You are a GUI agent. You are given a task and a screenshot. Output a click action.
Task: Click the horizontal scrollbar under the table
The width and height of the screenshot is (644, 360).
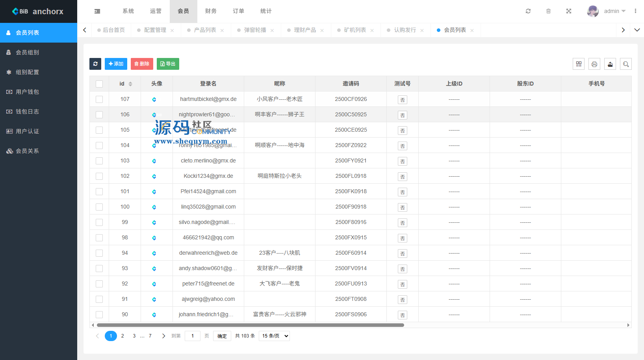tap(251, 325)
